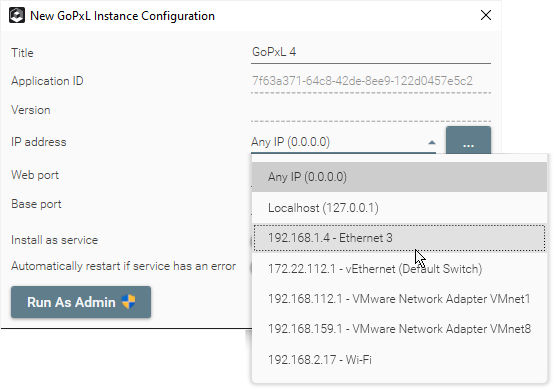Image resolution: width=555 pixels, height=390 pixels.
Task: Select VMware Network Adapter VMnet1 address
Action: [x=399, y=299]
